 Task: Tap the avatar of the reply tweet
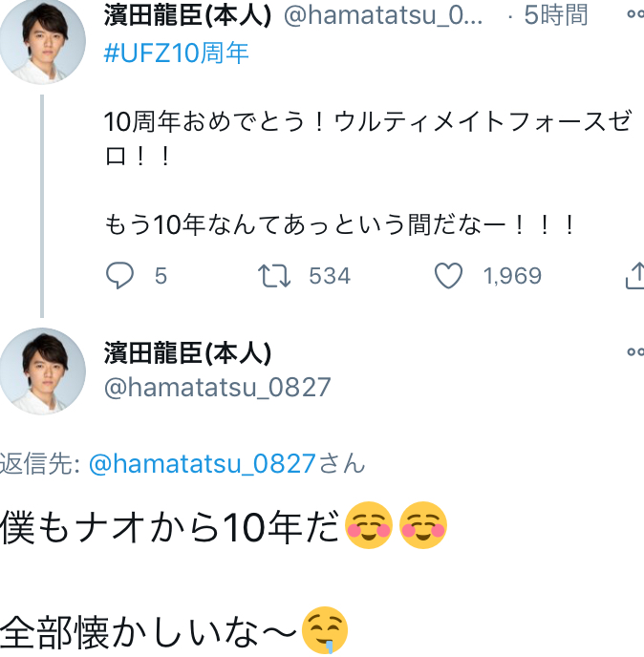(42, 371)
